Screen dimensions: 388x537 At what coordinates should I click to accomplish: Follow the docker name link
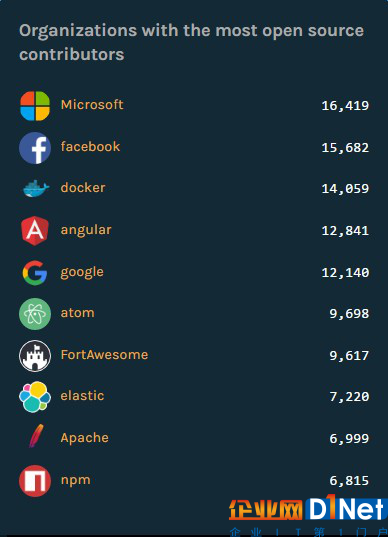tap(83, 188)
